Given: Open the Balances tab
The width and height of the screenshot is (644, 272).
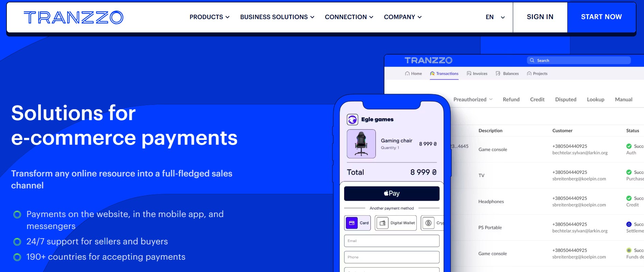Looking at the screenshot, I should click(x=507, y=73).
